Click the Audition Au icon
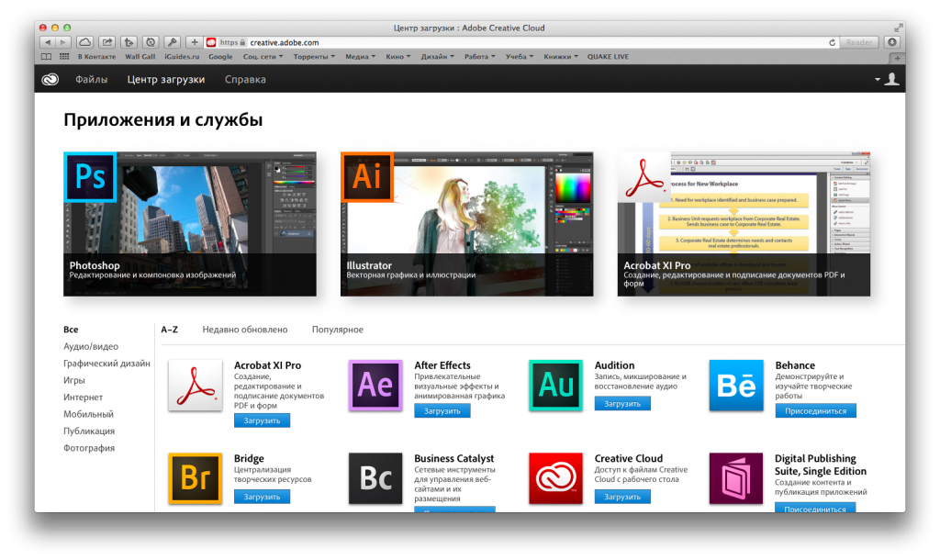This screenshot has width=940, height=560. pos(555,385)
